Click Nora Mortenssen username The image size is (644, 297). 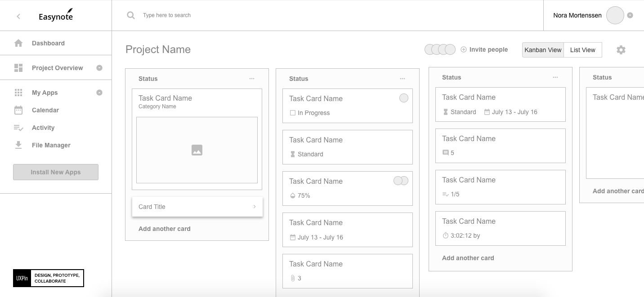577,15
